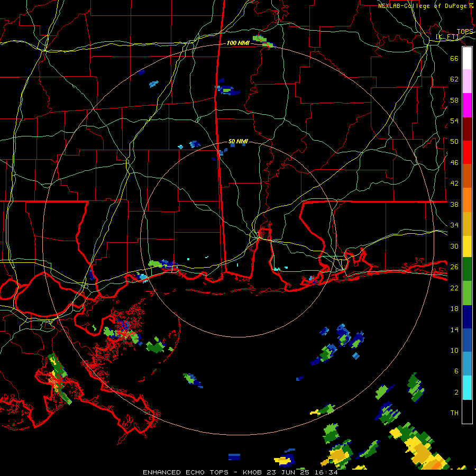Select the dark red legend swatch near 54
Image resolution: width=476 pixels, height=476 pixels.
(x=467, y=129)
